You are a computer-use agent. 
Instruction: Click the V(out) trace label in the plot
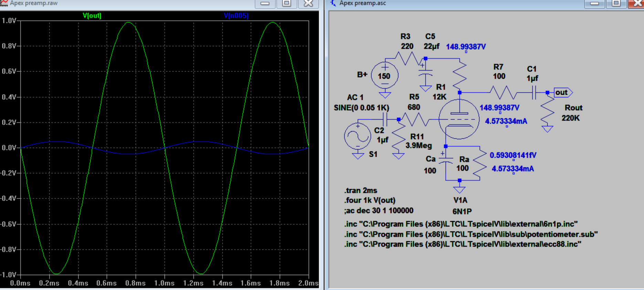[92, 15]
